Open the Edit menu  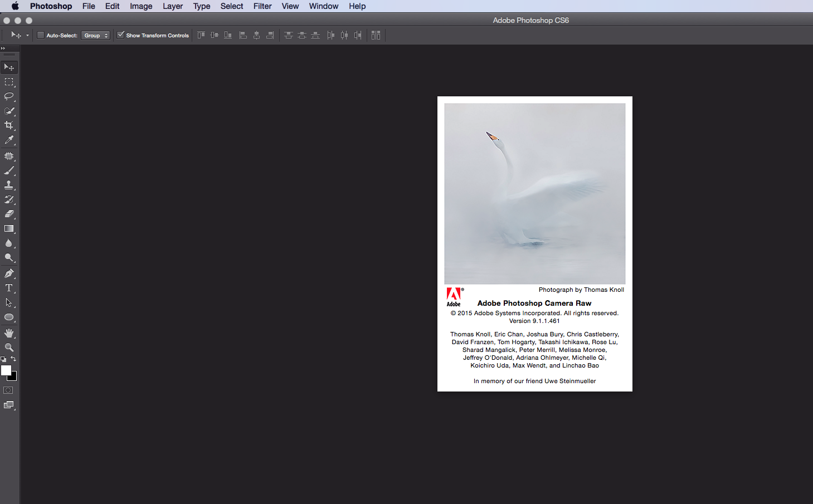point(112,6)
